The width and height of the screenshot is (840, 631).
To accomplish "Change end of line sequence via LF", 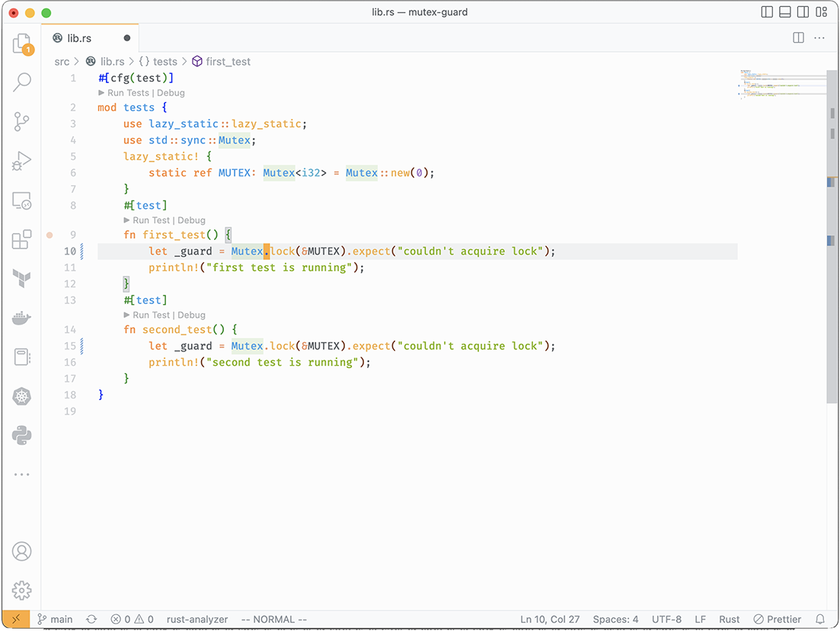I will [x=700, y=620].
